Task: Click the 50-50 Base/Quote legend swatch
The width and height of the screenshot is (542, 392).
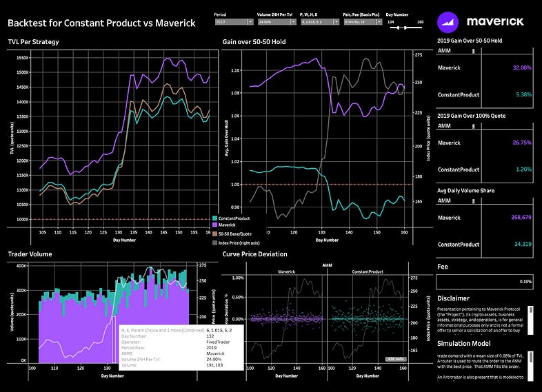Action: pos(214,234)
